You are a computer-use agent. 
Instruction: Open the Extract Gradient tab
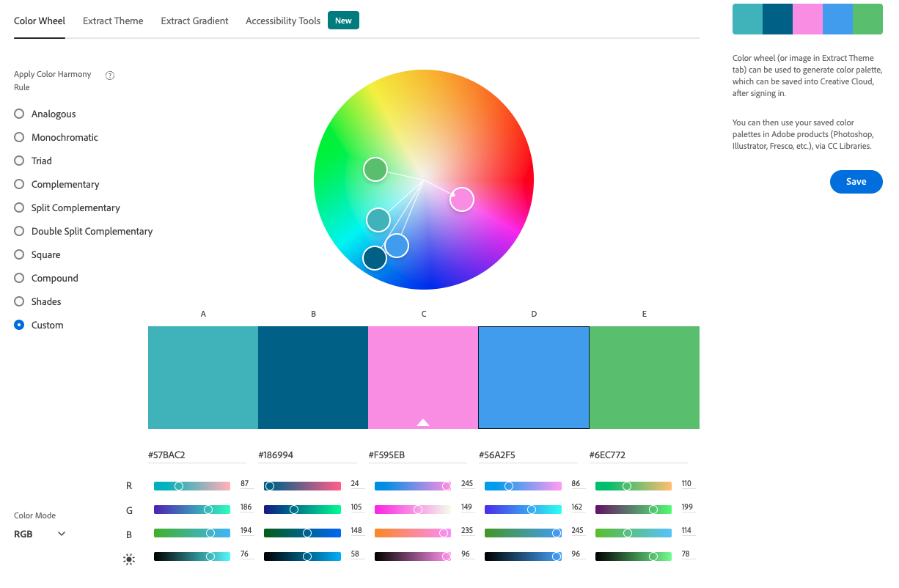[x=194, y=21]
